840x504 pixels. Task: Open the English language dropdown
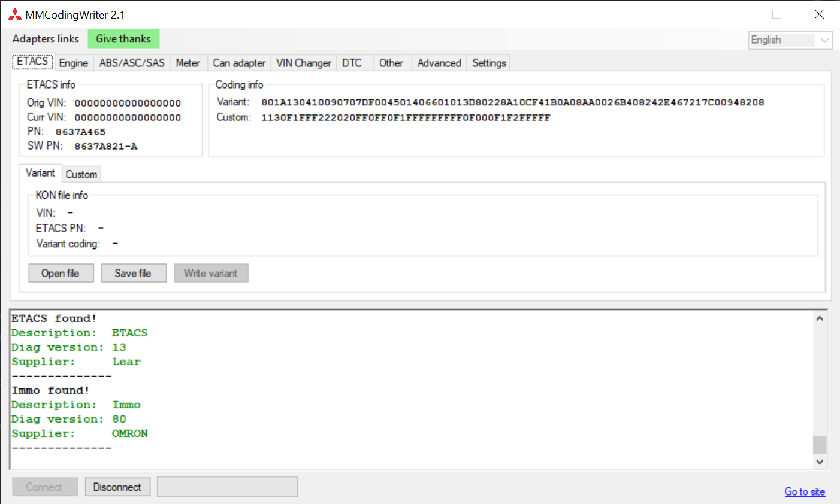790,40
